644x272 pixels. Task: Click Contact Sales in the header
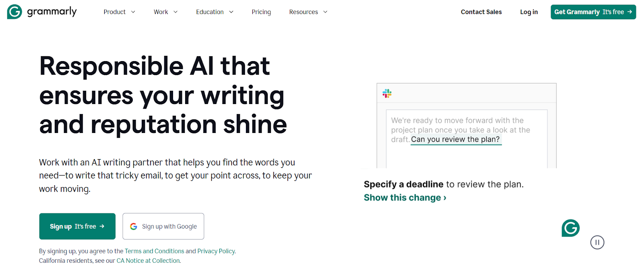(x=481, y=12)
